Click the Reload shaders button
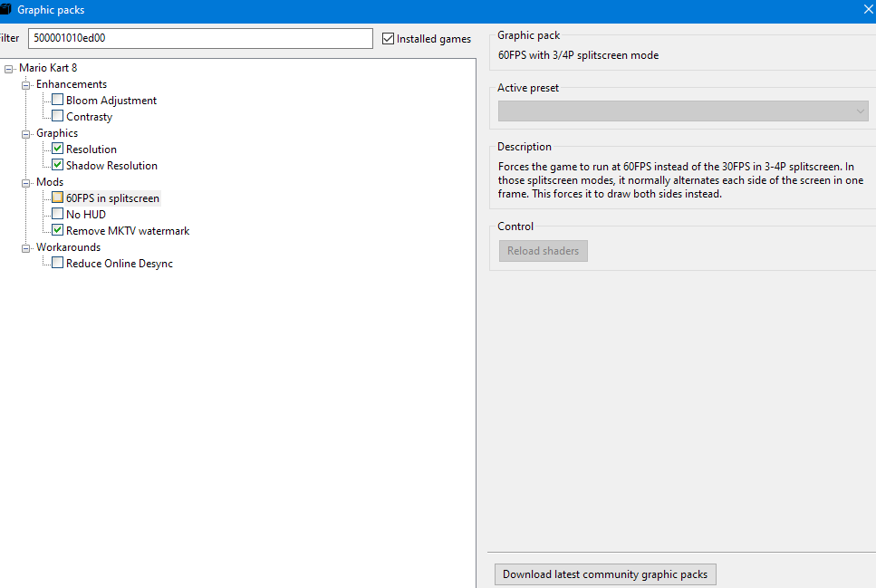This screenshot has height=588, width=876. tap(543, 251)
